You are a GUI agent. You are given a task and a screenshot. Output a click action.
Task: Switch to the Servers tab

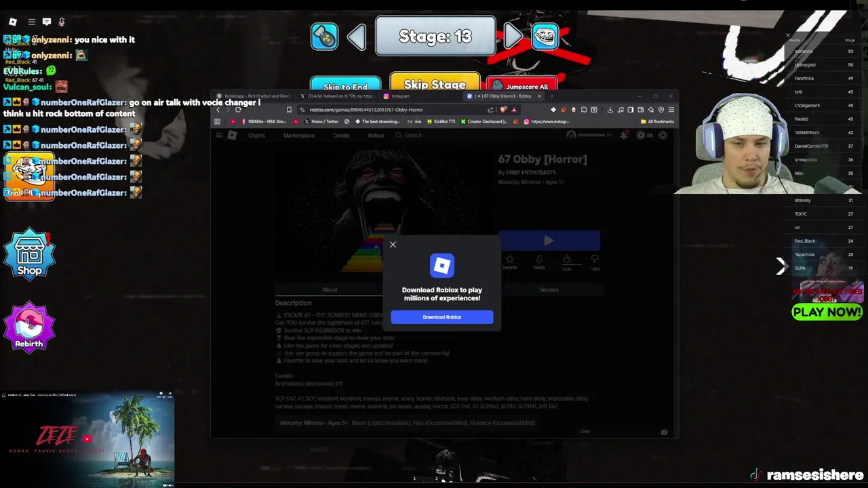(x=549, y=290)
